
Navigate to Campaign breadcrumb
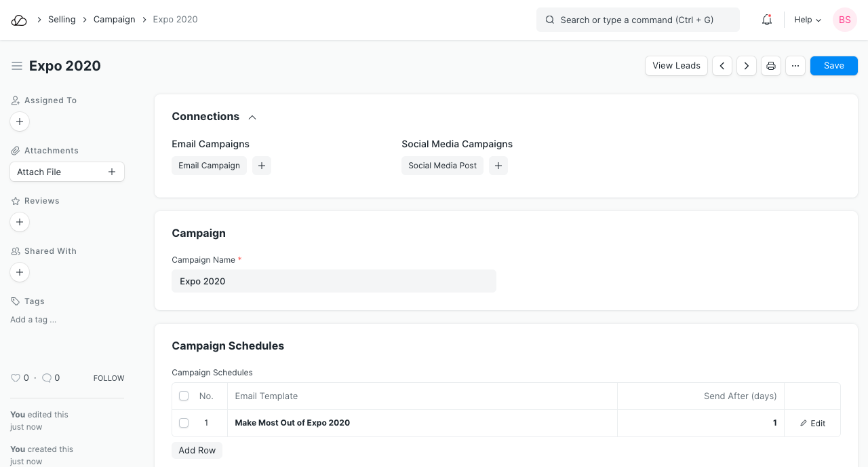click(x=115, y=20)
